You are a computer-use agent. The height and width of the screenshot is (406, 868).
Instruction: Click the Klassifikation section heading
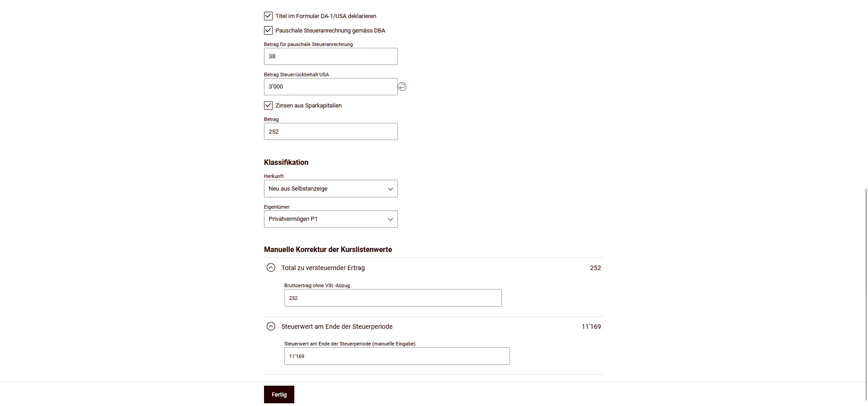[286, 162]
